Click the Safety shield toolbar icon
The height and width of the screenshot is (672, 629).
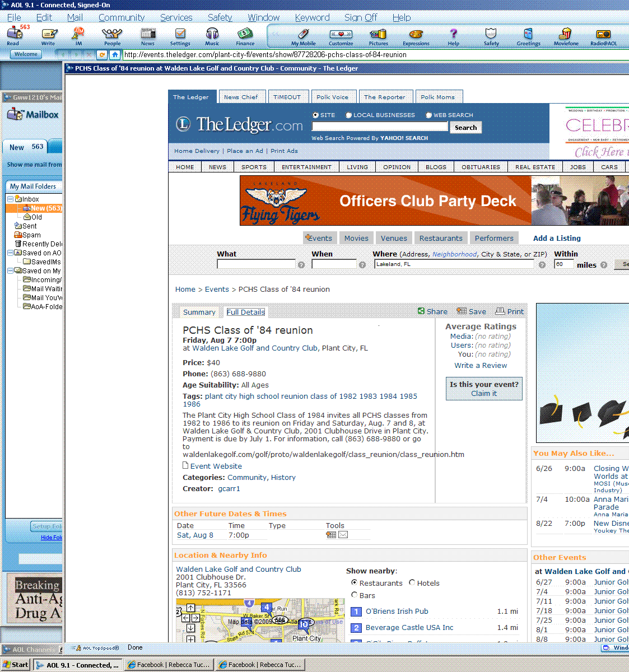click(x=491, y=37)
